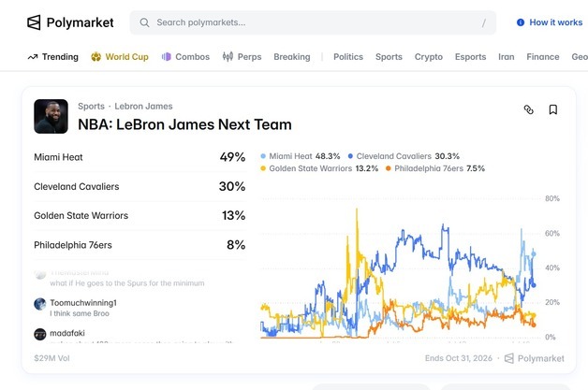
Task: Click the Lebron James breadcrumb link
Action: [143, 106]
